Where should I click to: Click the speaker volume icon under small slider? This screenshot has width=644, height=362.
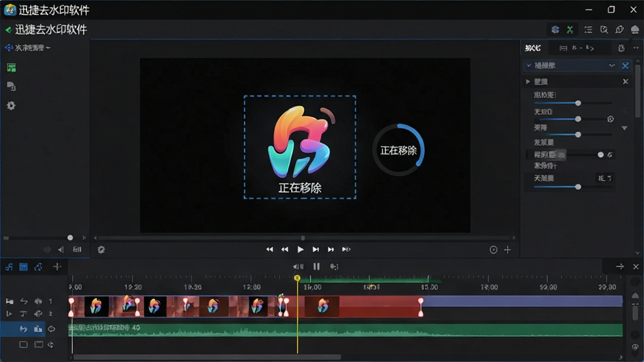61,250
